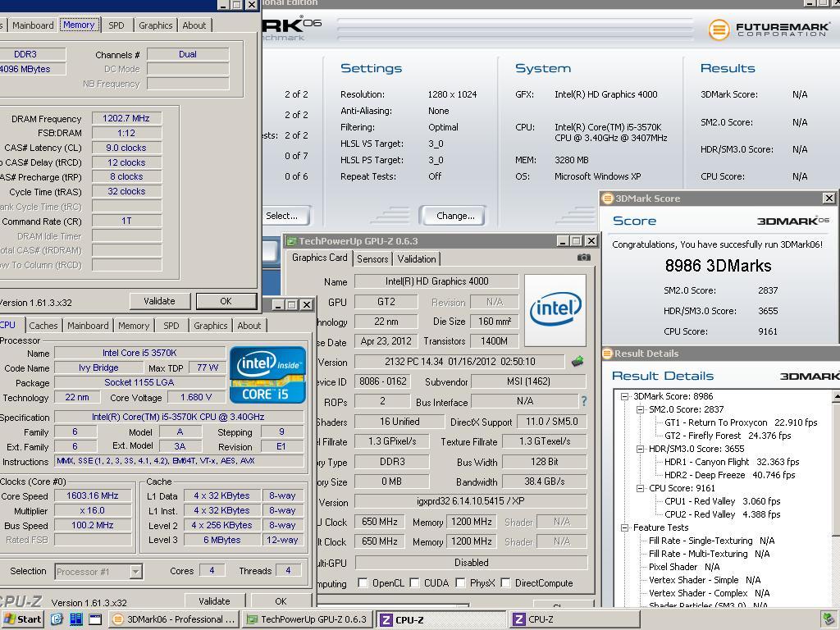Image resolution: width=840 pixels, height=630 pixels.
Task: Click the GPU-Z screenshot camera icon
Action: (x=583, y=258)
